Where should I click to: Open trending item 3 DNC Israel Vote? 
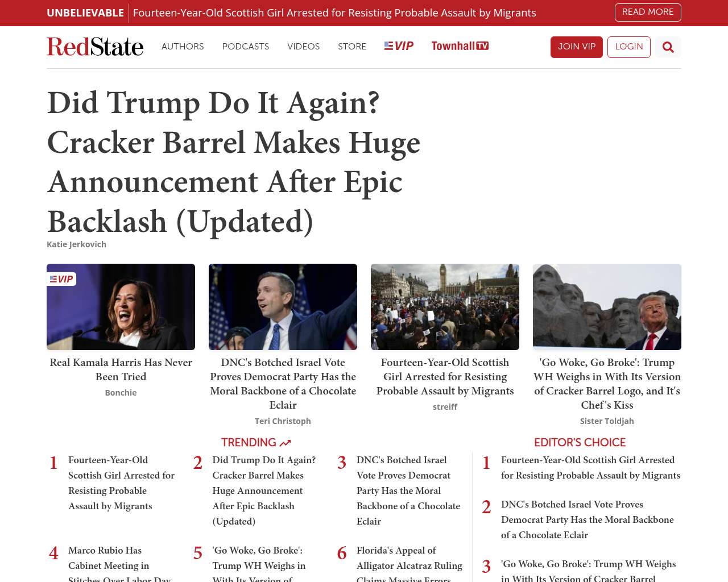point(408,490)
